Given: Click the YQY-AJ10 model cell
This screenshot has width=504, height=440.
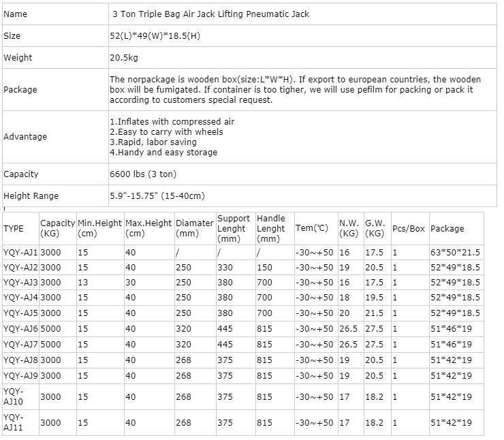Looking at the screenshot, I should 14,397.
